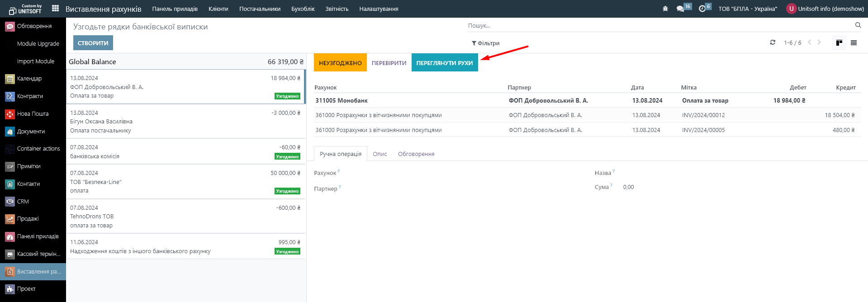
Task: Switch to kanban view icon
Action: click(839, 43)
